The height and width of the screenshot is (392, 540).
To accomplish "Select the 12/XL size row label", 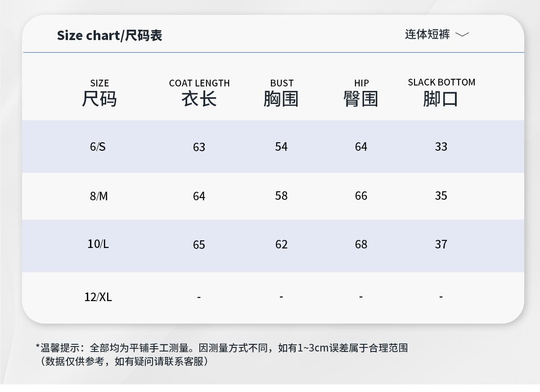I will [x=98, y=297].
